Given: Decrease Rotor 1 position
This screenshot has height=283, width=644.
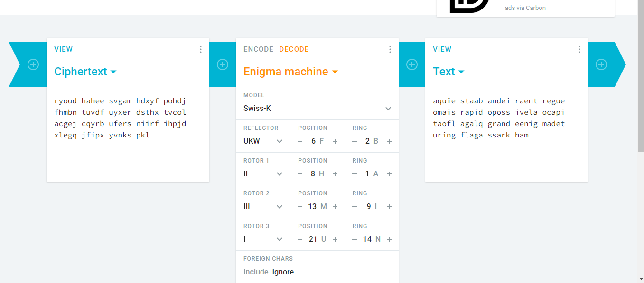Looking at the screenshot, I should [300, 174].
